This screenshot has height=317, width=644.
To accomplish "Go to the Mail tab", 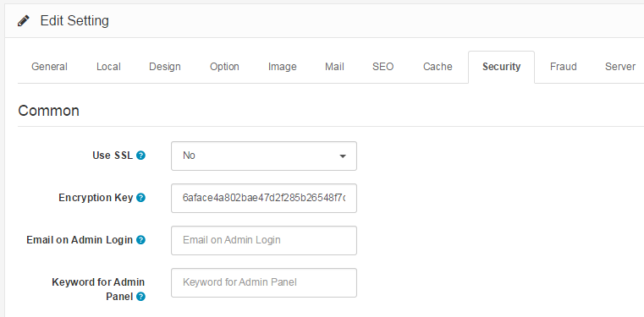I will click(334, 67).
